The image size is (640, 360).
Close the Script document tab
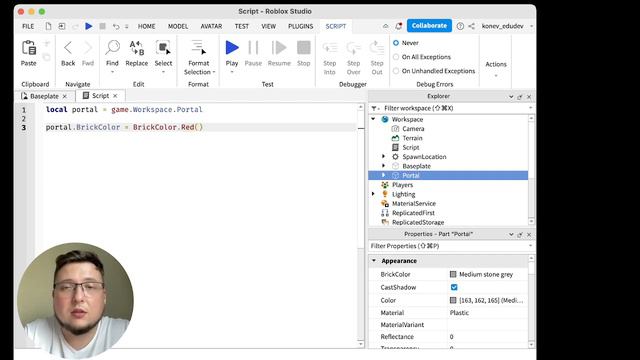115,96
